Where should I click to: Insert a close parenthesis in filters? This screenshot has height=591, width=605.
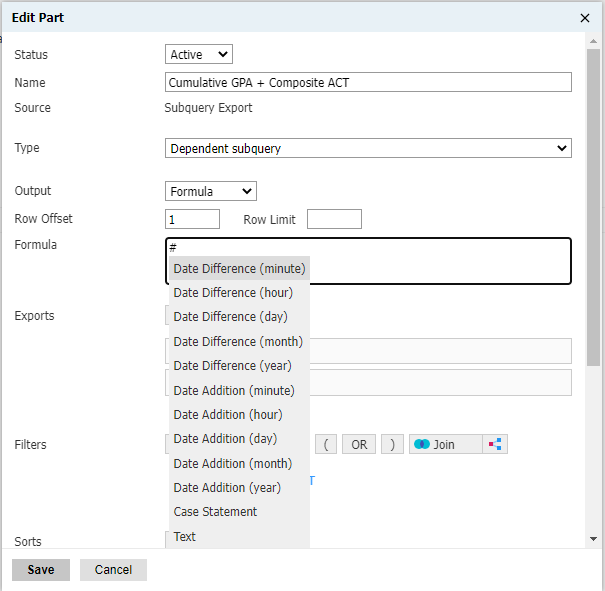pyautogui.click(x=392, y=445)
